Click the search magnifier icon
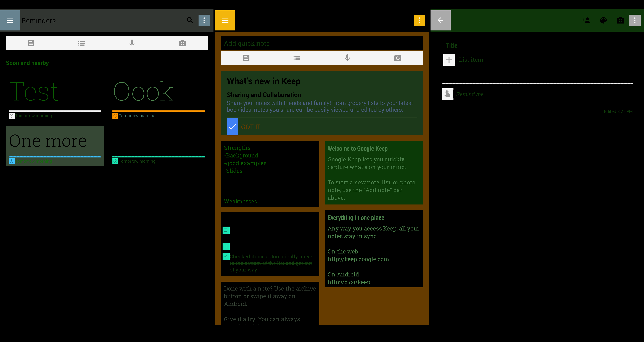Screen dimensions: 644x342 [x=190, y=20]
